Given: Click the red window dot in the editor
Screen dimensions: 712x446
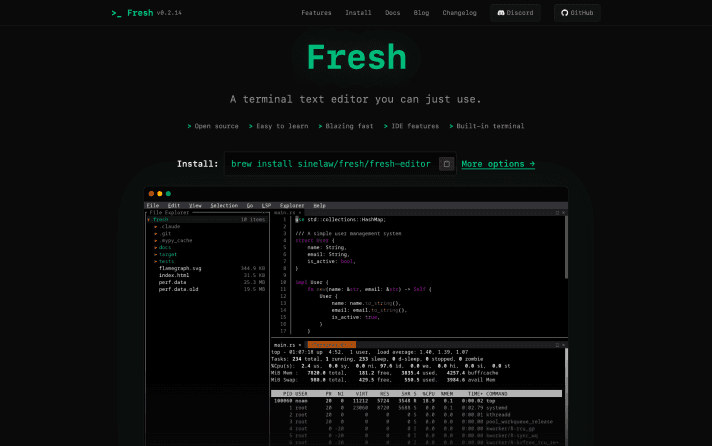Looking at the screenshot, I should point(151,193).
